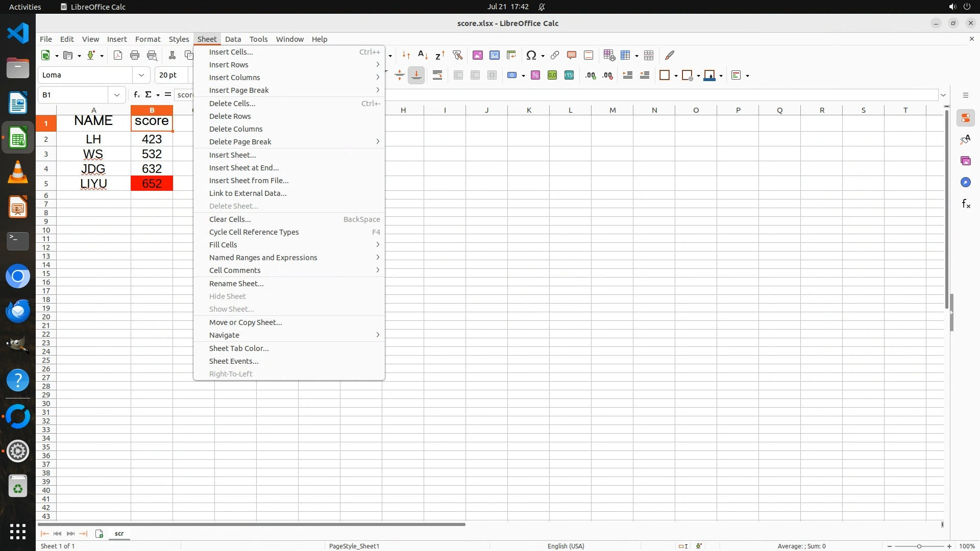Click the Clone Formatting paintbrush icon
Viewport: 980px width, 551px height.
[670, 55]
